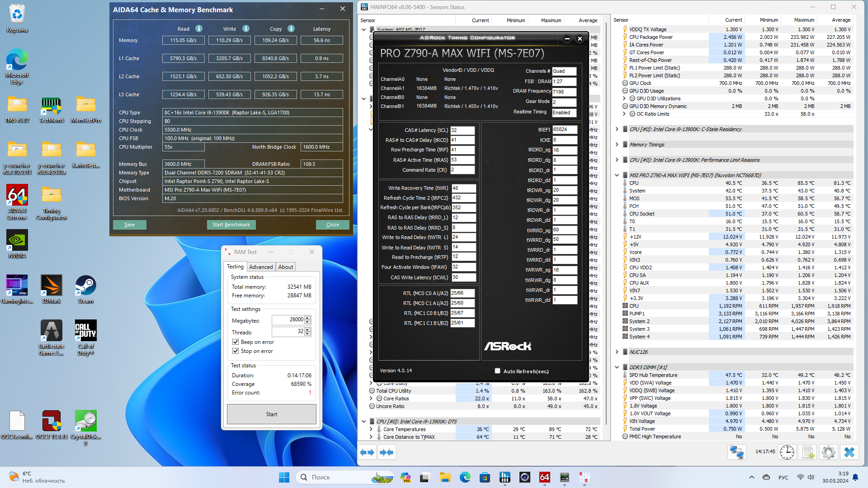Expand the Memory Timings sensor group
Viewport: 868px width, 488px height.
[x=617, y=145]
